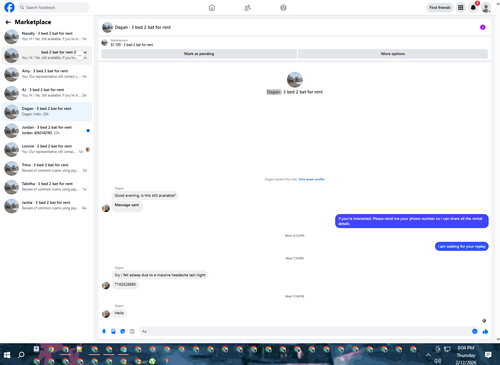
Task: Open the AJ conversation
Action: click(47, 93)
